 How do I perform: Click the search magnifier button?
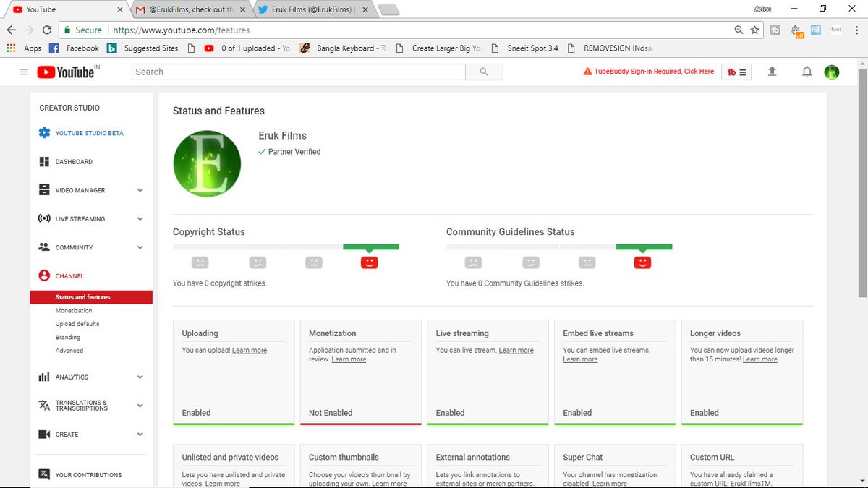[x=484, y=72]
